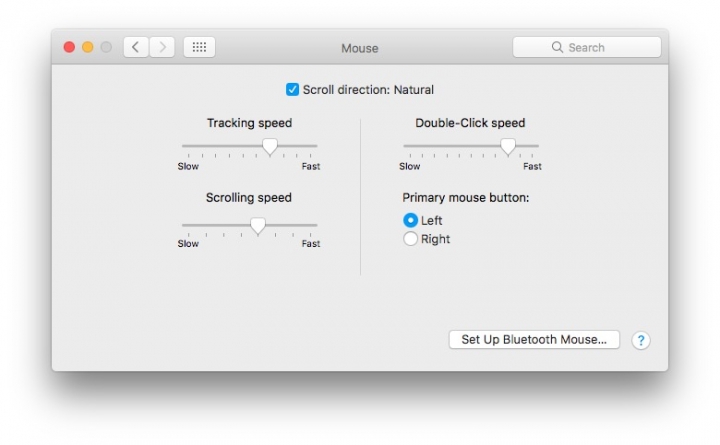Viewport: 720px width, 445px height.
Task: Click Set Up Bluetooth Mouse button
Action: click(x=534, y=340)
